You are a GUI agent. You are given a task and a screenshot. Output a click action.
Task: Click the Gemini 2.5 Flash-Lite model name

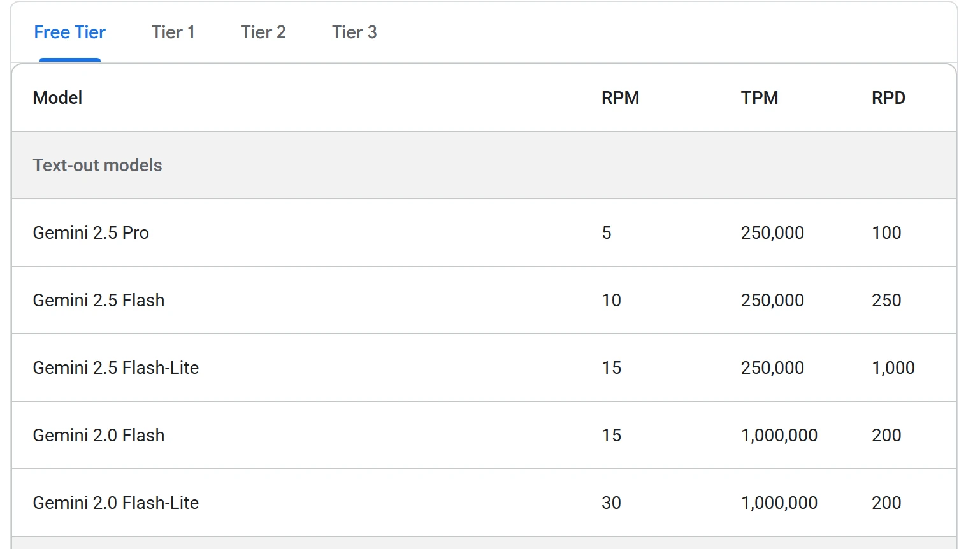[116, 367]
